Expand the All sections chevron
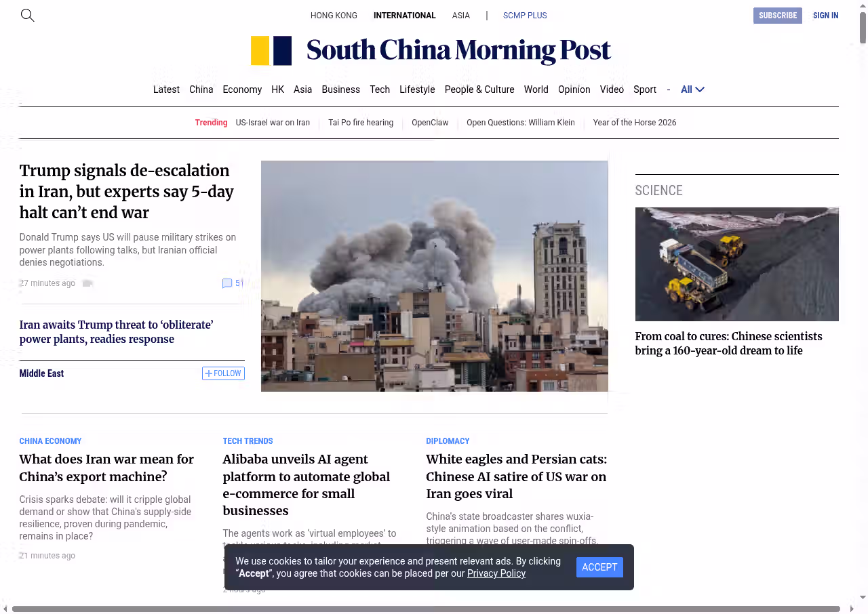 click(x=700, y=89)
